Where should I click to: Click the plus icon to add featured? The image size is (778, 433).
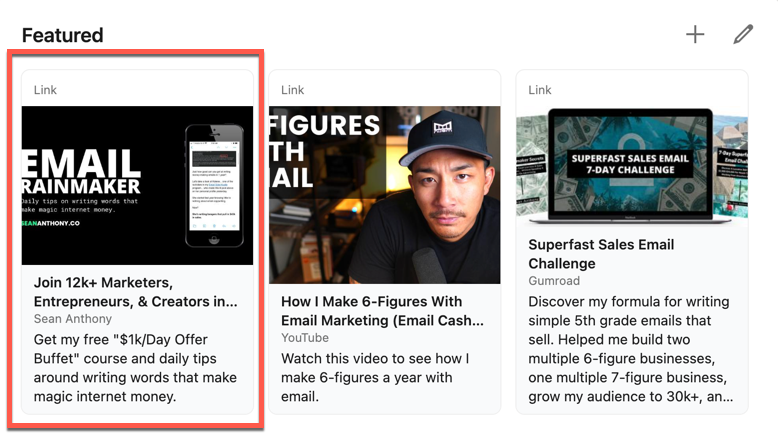click(695, 35)
